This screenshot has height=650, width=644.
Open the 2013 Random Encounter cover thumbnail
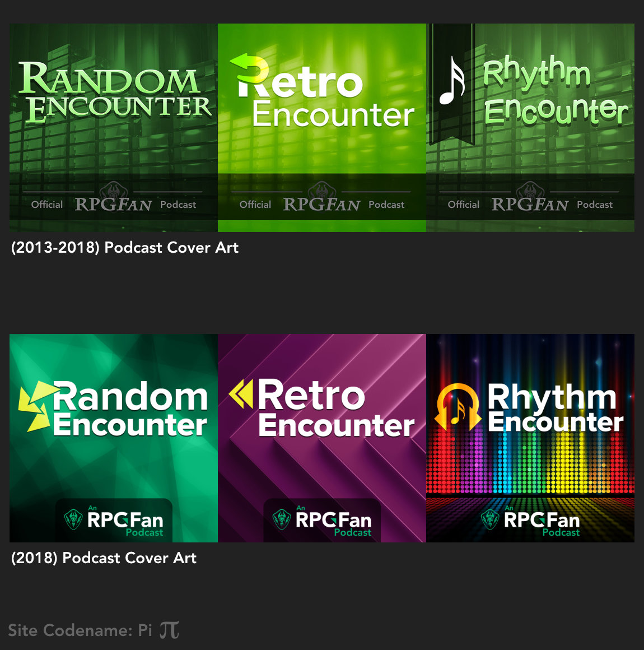[x=114, y=128]
